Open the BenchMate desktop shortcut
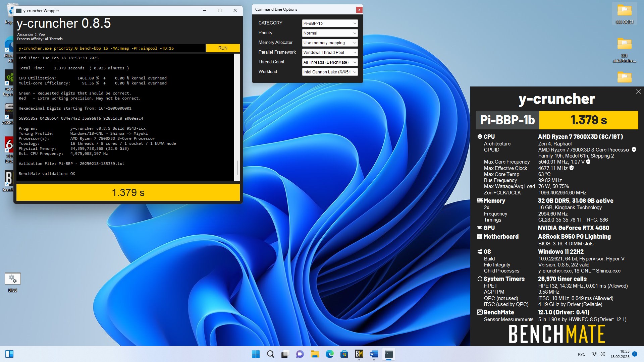644x362 pixels. click(8, 181)
